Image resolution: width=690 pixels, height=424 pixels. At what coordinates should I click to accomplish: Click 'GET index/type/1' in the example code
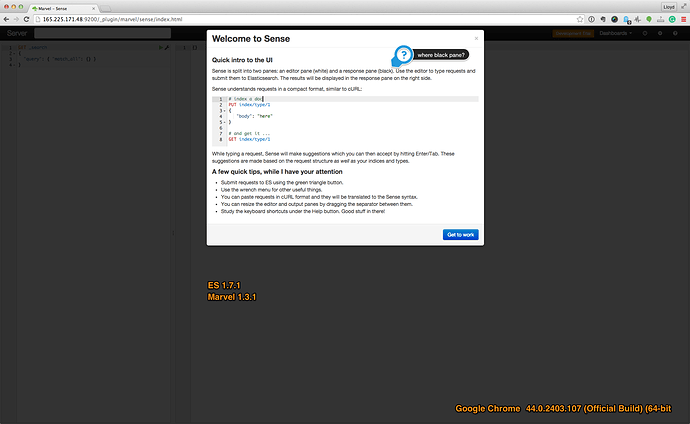click(249, 139)
